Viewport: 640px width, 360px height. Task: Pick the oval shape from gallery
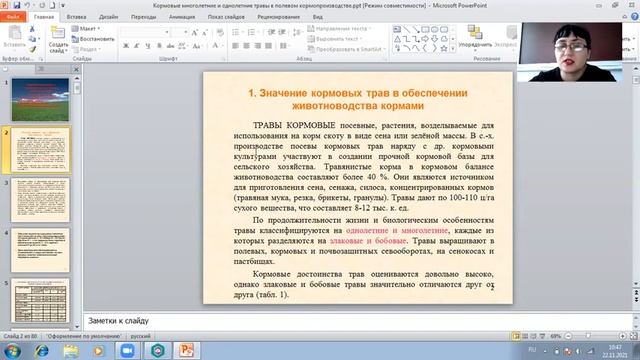pos(435,29)
